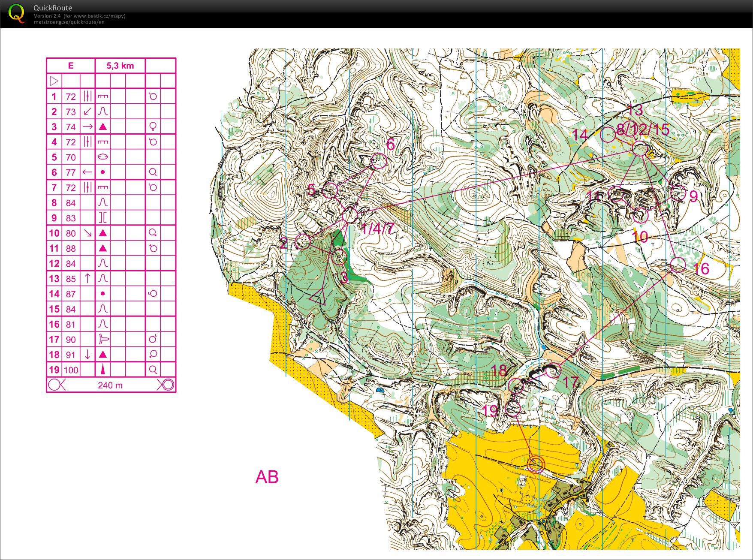Click control code 90 in row 17

point(71,340)
